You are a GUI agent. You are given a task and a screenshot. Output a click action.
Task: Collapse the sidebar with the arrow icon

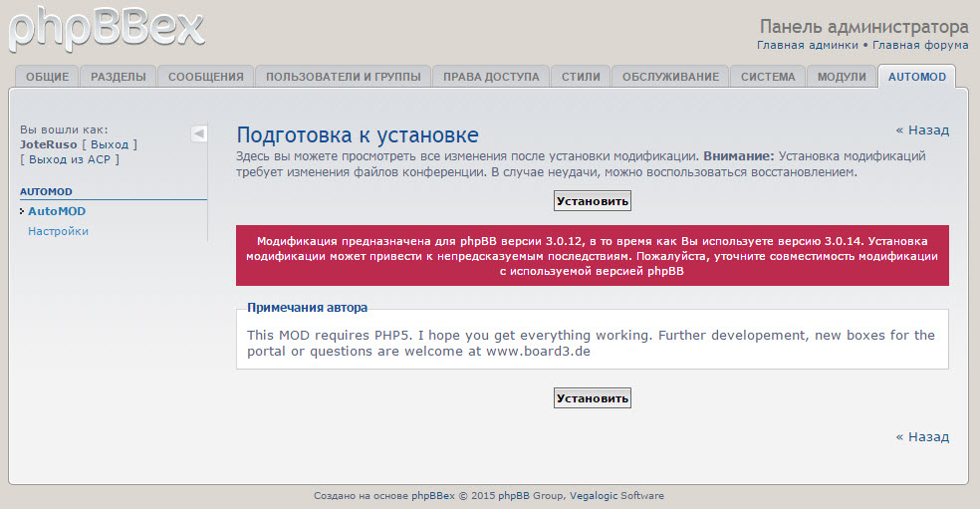tap(198, 133)
